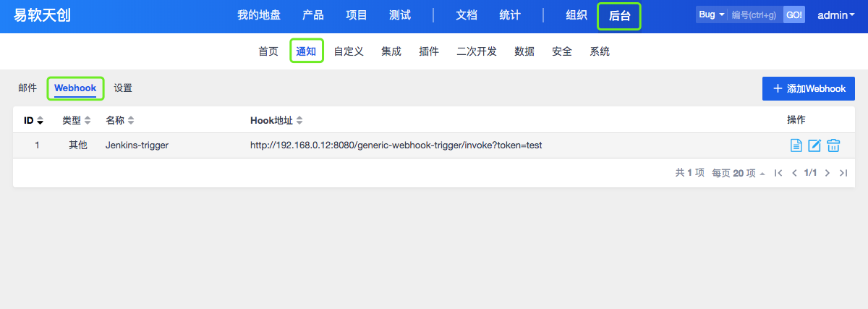
Task: Edit the Jenkins-trigger webhook
Action: click(814, 145)
